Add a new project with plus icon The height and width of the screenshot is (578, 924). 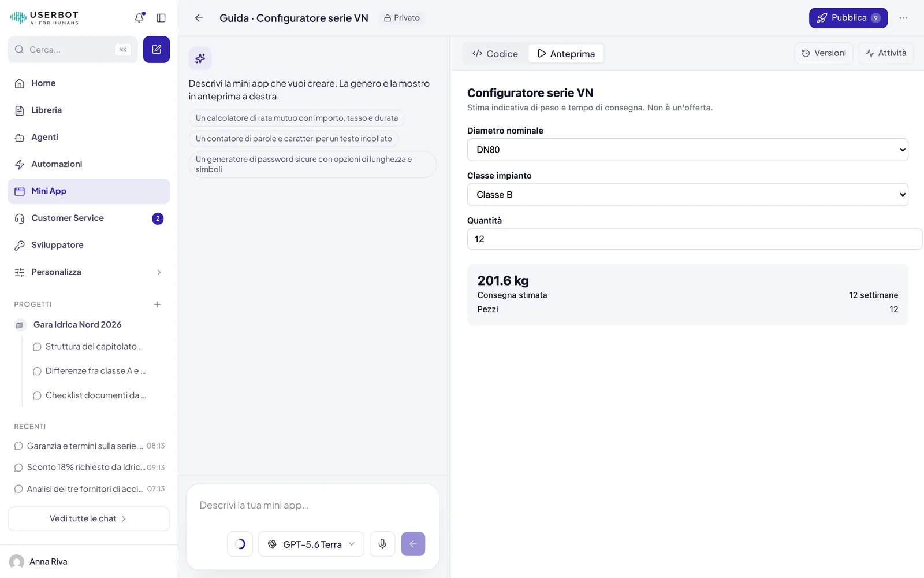[x=157, y=305]
